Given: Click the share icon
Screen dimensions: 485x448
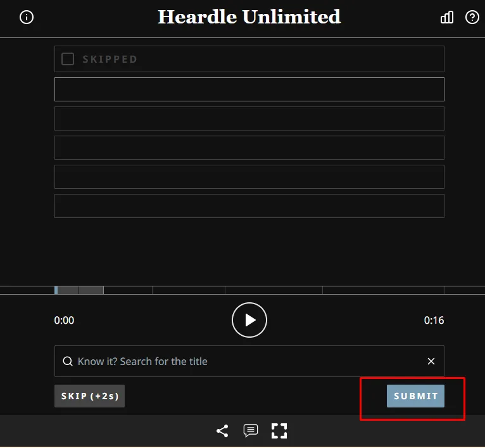Looking at the screenshot, I should (x=222, y=431).
